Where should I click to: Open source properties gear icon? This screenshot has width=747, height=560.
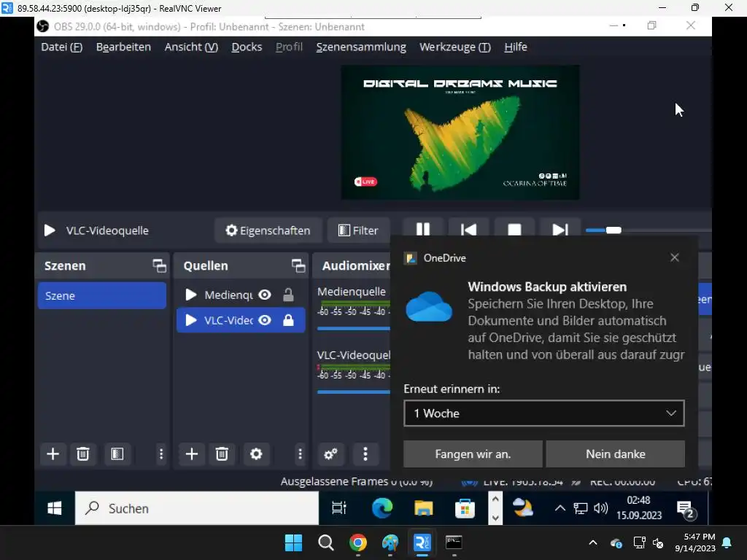[x=256, y=454]
